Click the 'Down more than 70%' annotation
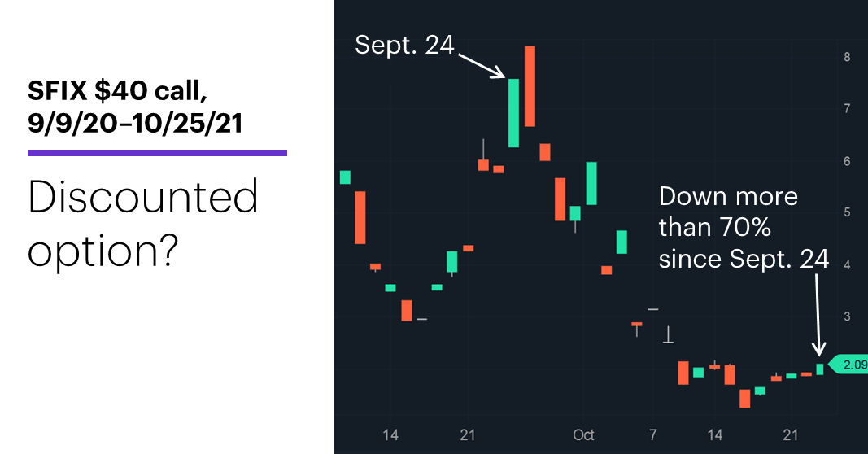The image size is (868, 454). [744, 228]
